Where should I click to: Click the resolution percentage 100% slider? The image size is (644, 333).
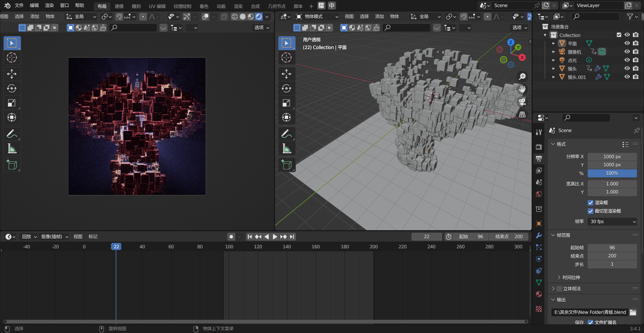[x=612, y=173]
